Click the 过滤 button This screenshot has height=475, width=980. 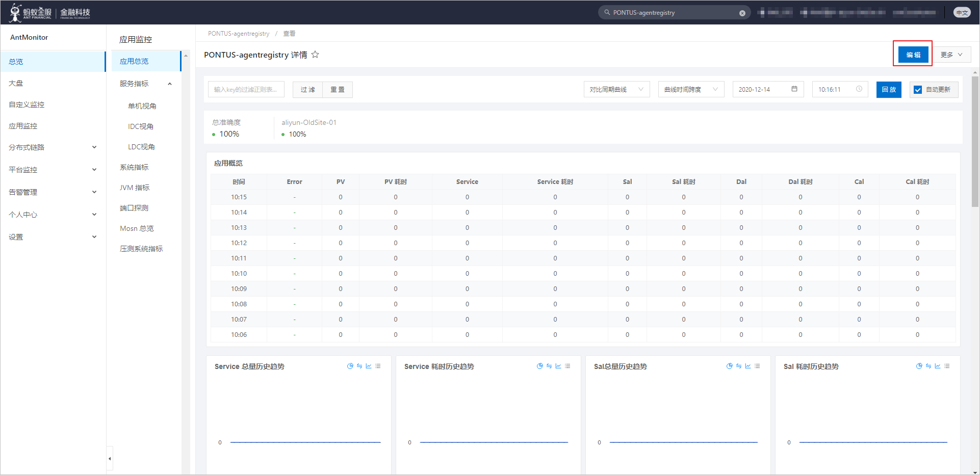click(x=307, y=89)
